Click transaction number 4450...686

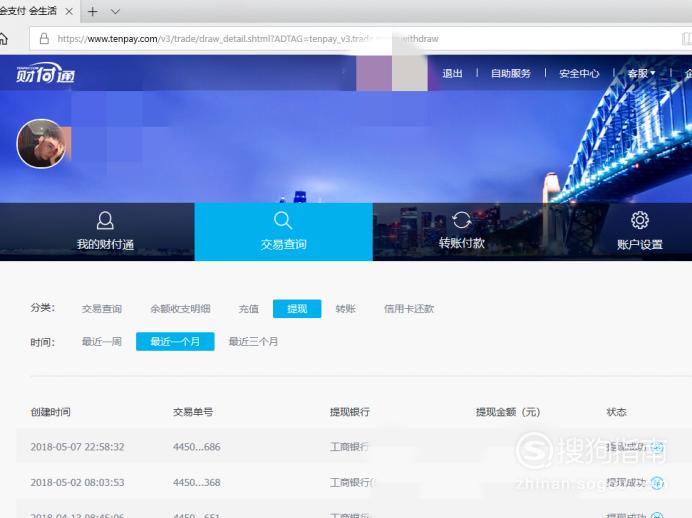coord(196,447)
